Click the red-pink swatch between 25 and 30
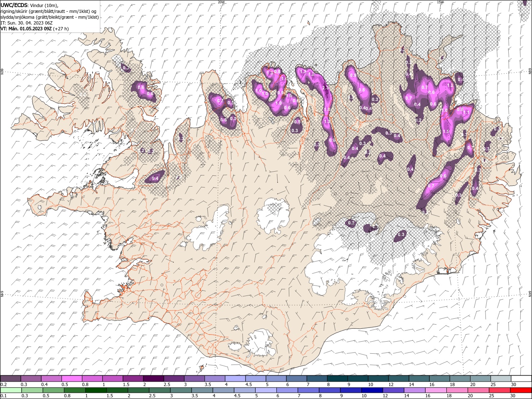 [500, 390]
